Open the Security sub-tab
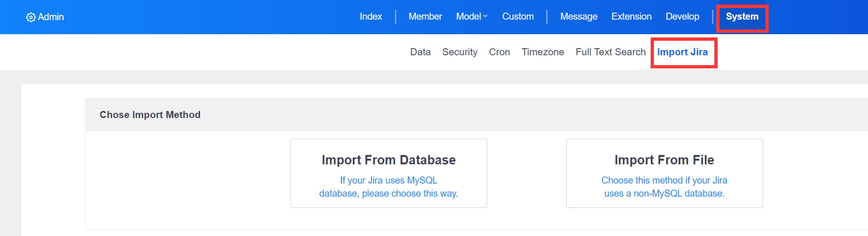The height and width of the screenshot is (236, 868). (x=460, y=52)
